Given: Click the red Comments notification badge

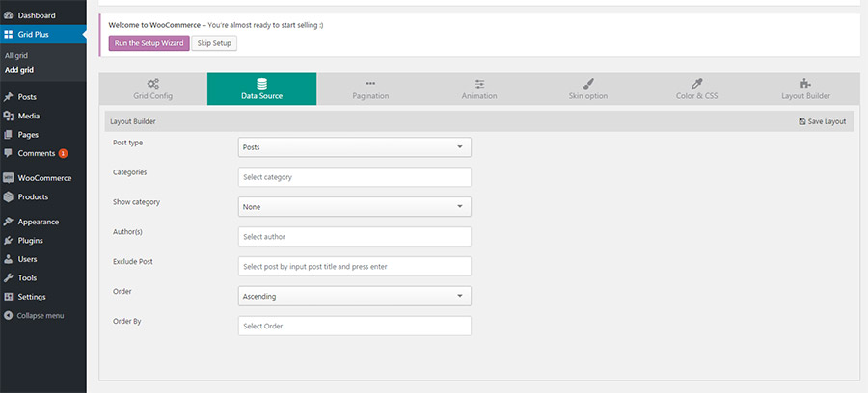Looking at the screenshot, I should (63, 153).
